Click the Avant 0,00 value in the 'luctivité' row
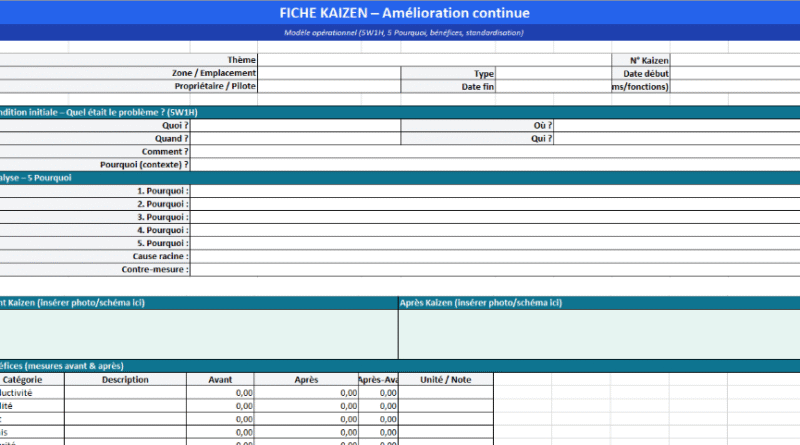This screenshot has width=800, height=445. 220,393
